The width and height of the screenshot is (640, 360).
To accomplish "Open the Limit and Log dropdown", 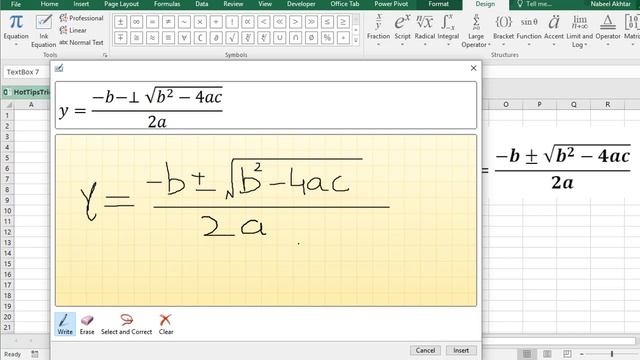I will 579,31.
